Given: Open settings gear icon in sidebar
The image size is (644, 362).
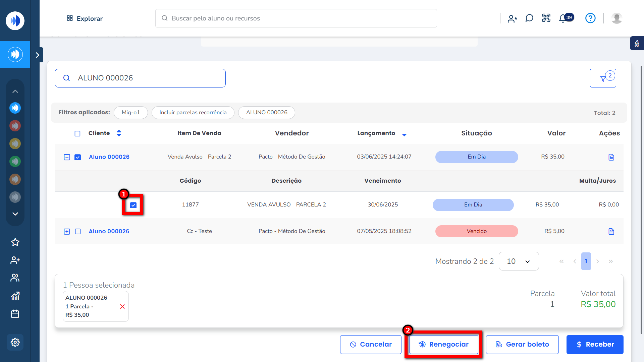Looking at the screenshot, I should (15, 342).
